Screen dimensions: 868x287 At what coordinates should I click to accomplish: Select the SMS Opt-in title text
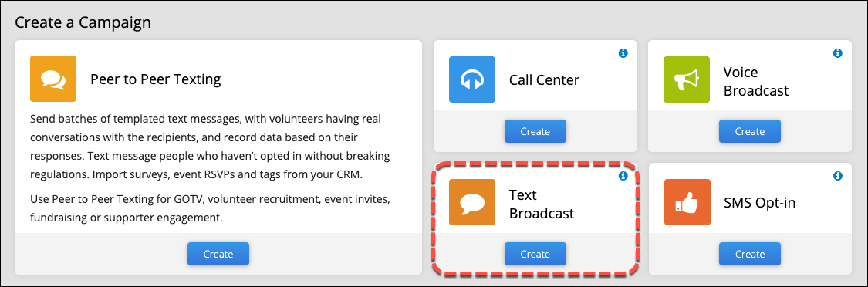tap(759, 203)
